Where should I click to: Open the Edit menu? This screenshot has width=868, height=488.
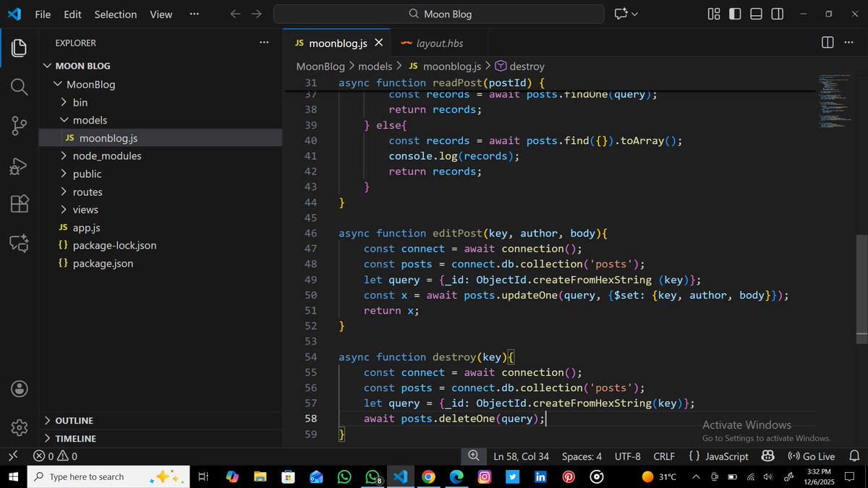click(x=72, y=14)
